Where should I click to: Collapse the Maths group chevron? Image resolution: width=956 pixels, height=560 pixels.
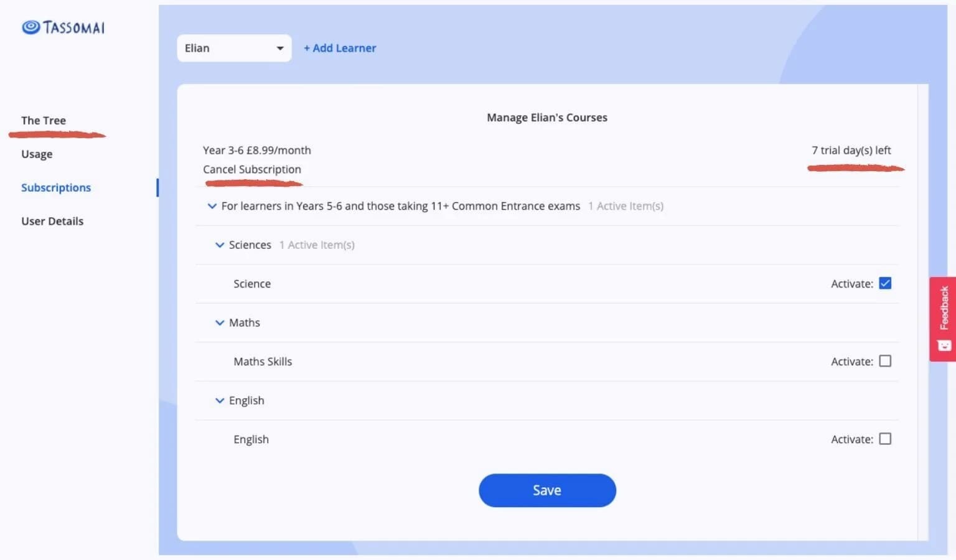(220, 323)
